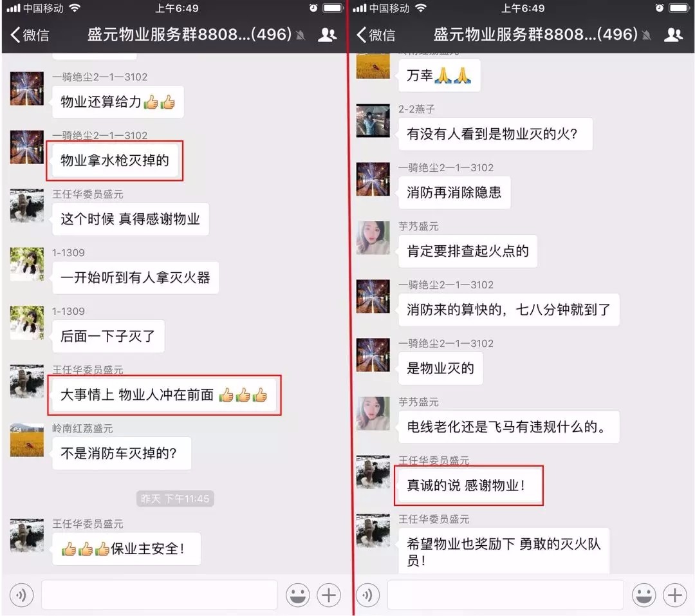Focus the message input field in right chat
Screen dimensions: 695x616
tap(506, 595)
